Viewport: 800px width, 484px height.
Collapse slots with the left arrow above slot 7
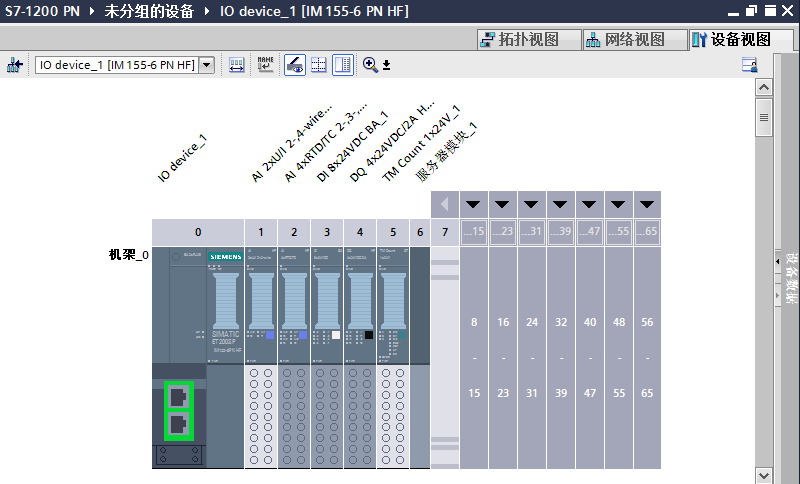(445, 205)
